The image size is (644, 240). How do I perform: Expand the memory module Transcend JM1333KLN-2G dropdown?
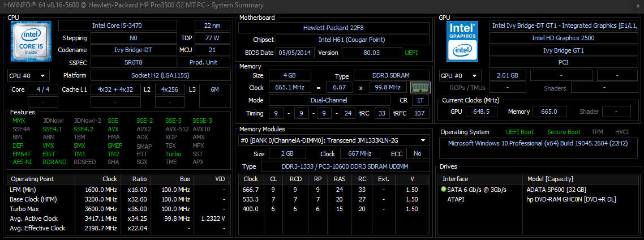pos(333,140)
